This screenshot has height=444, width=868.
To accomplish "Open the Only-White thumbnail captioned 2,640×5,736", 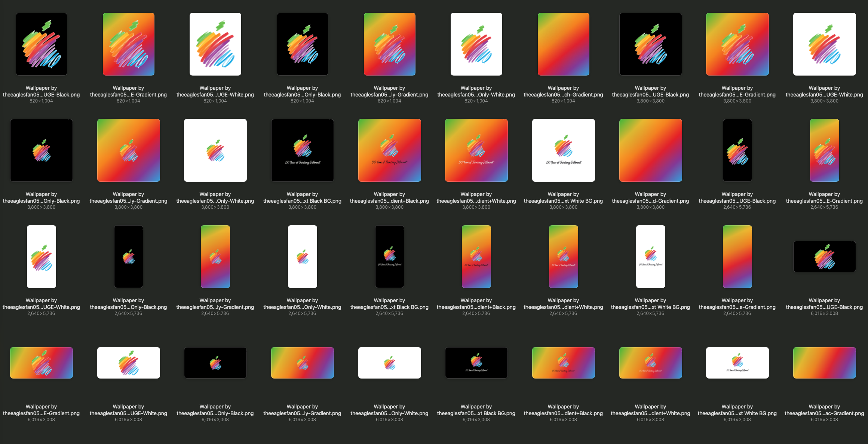I will [303, 257].
